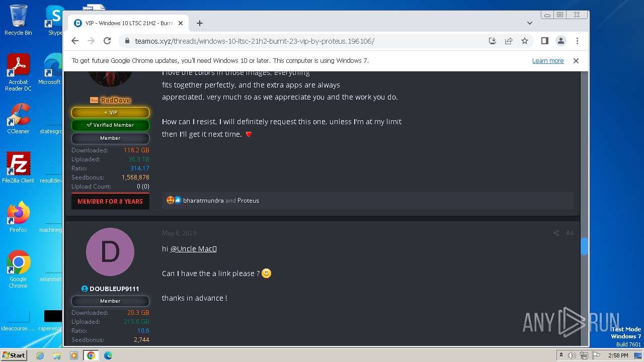Bookmark this page with the star icon
Viewport: 644px width, 362px height.
525,41
